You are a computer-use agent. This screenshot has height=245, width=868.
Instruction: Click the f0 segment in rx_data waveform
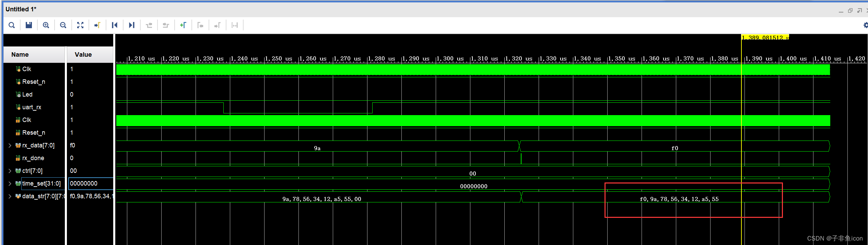675,148
